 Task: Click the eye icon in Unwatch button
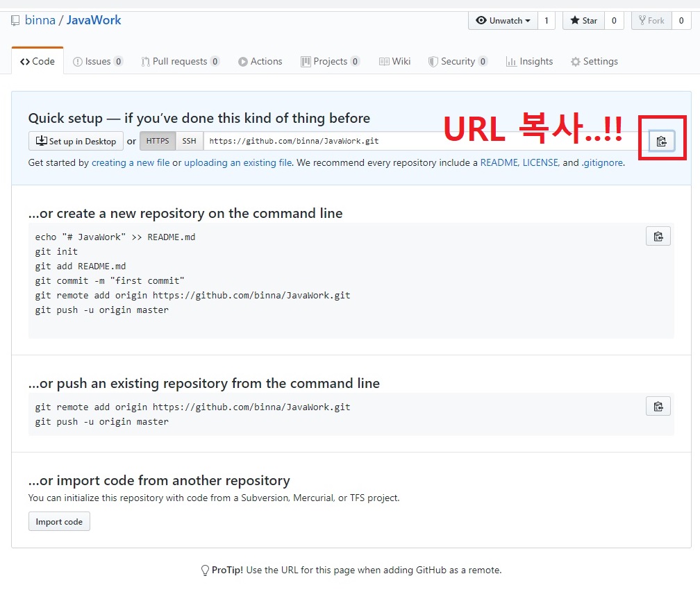tap(481, 21)
